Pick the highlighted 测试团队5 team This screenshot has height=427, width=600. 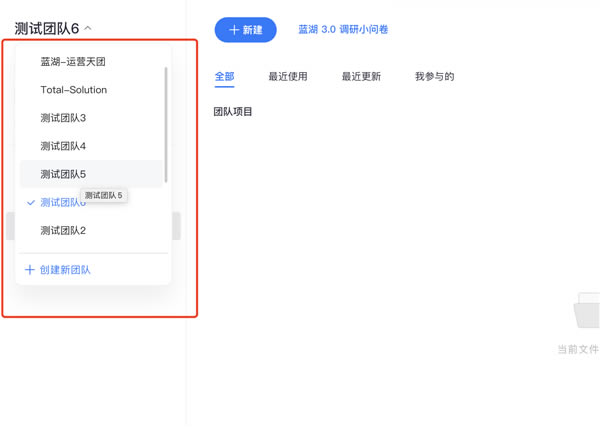63,174
